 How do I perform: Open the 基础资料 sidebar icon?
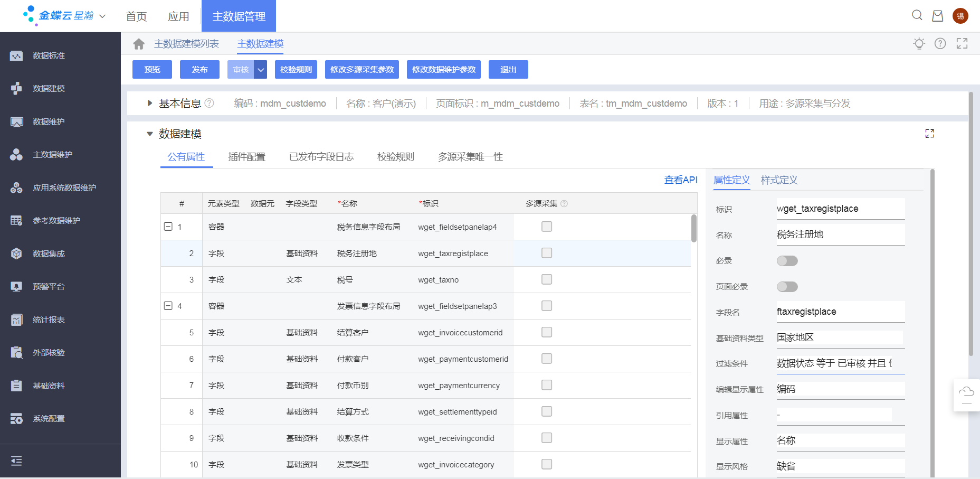[x=16, y=386]
